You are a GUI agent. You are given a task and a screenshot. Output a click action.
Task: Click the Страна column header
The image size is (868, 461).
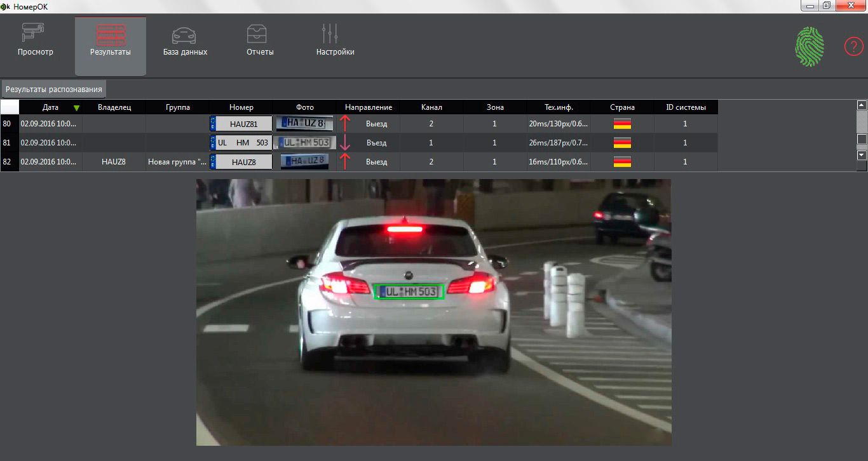pyautogui.click(x=622, y=107)
